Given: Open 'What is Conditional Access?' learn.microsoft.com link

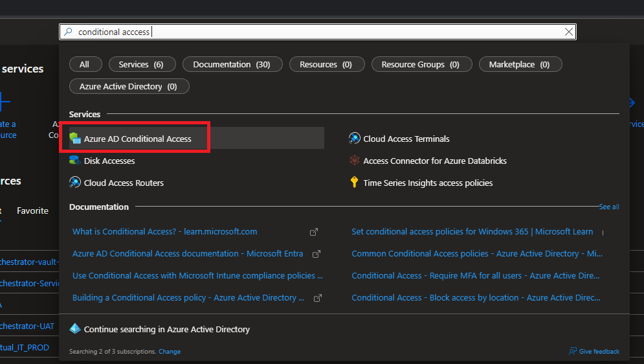Looking at the screenshot, I should [x=164, y=232].
